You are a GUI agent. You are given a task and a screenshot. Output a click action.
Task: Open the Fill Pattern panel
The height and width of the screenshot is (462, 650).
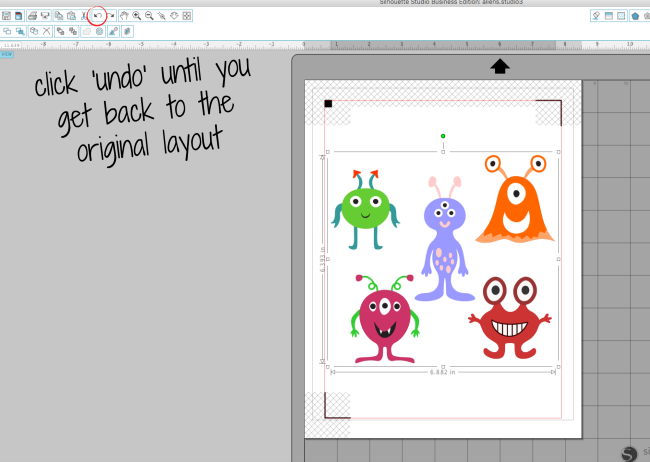[x=621, y=16]
